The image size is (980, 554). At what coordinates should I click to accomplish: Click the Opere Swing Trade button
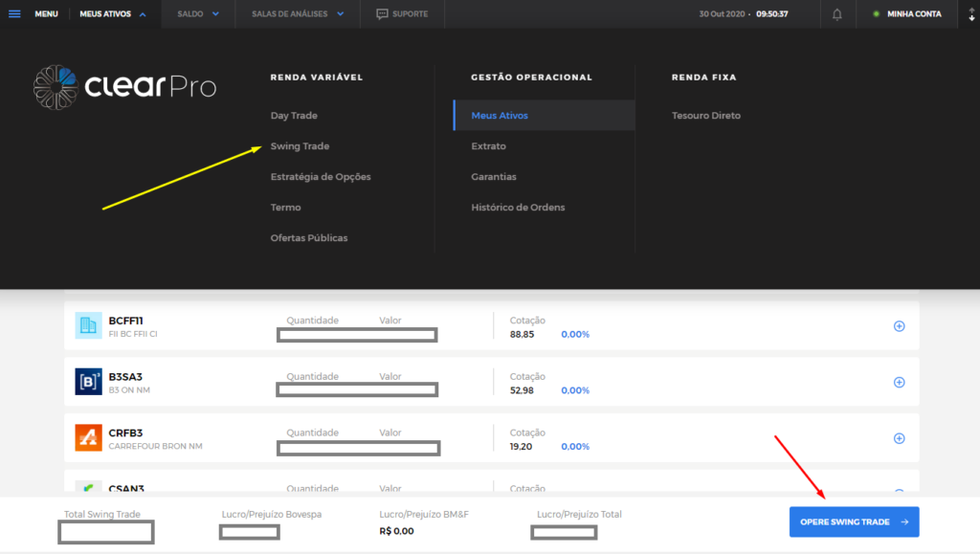(x=854, y=521)
